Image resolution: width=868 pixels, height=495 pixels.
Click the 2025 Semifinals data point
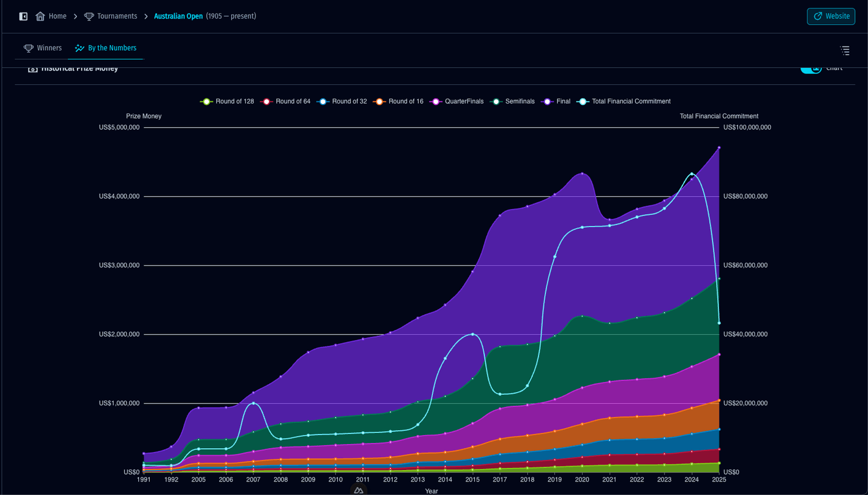point(719,279)
